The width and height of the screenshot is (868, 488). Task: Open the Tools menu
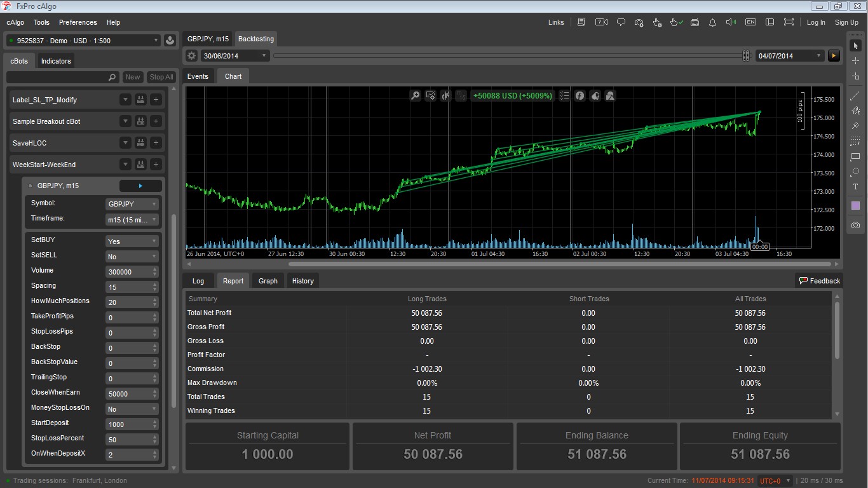[x=41, y=22]
